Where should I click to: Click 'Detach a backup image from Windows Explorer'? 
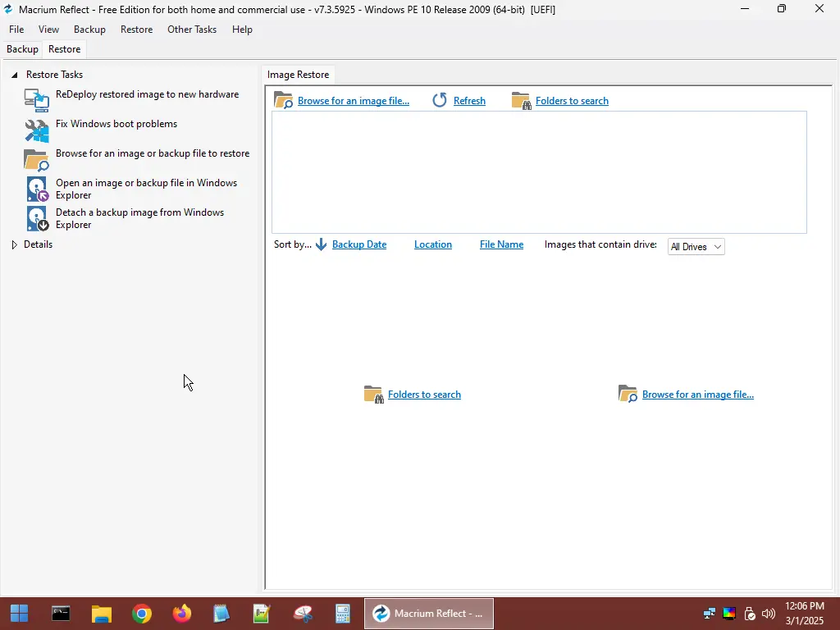[139, 218]
